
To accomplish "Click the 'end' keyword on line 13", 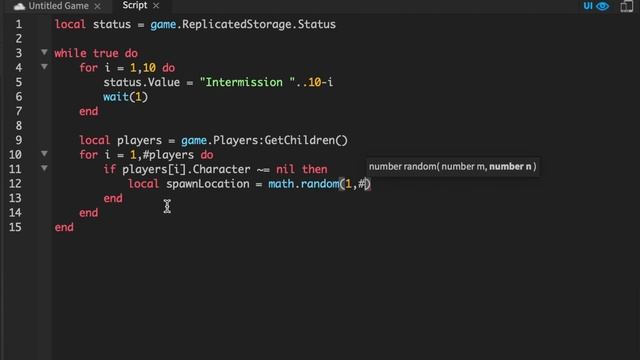I will click(113, 198).
